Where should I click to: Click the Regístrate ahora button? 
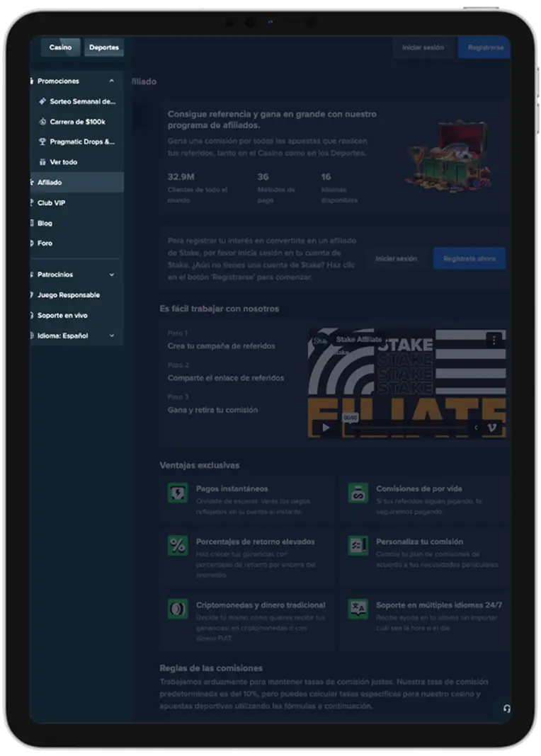469,258
